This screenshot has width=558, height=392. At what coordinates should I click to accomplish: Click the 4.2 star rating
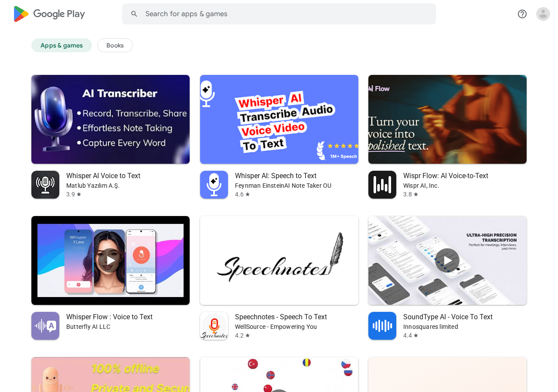pyautogui.click(x=242, y=335)
